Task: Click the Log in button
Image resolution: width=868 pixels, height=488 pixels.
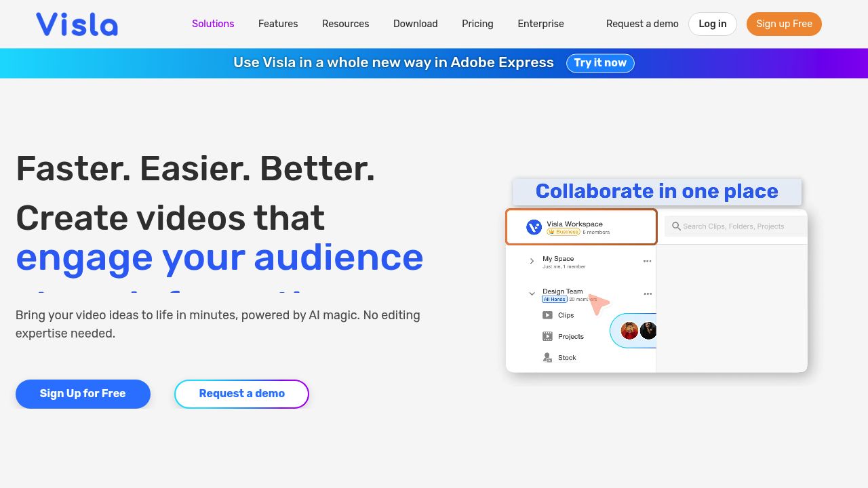Action: click(713, 24)
